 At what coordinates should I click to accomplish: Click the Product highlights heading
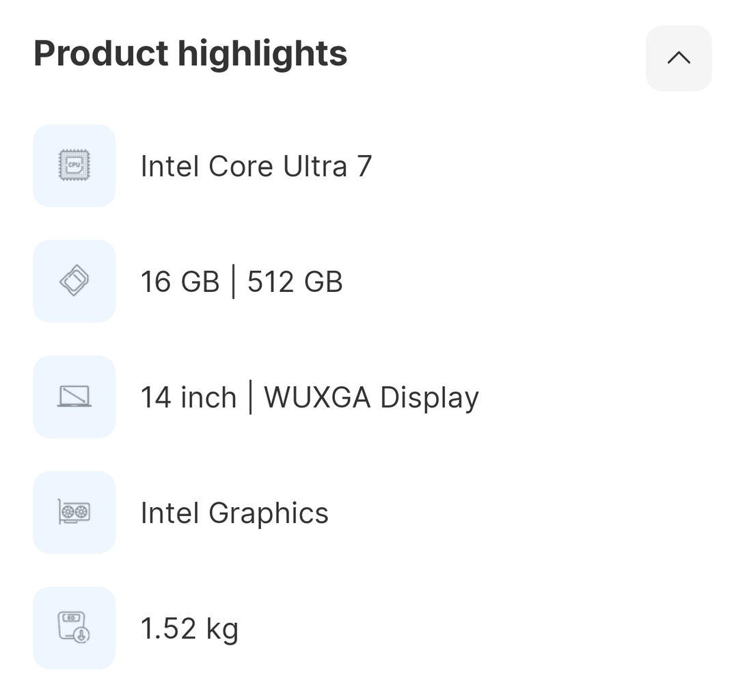point(190,53)
